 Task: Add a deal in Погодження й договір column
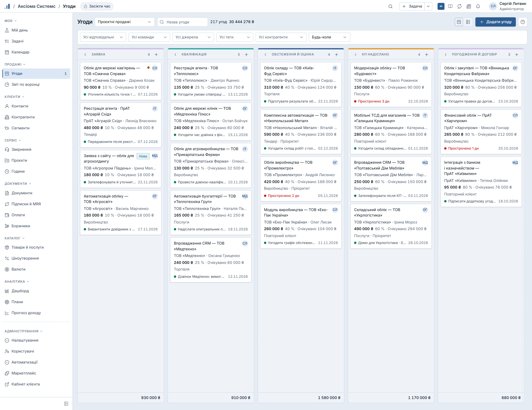click(517, 55)
